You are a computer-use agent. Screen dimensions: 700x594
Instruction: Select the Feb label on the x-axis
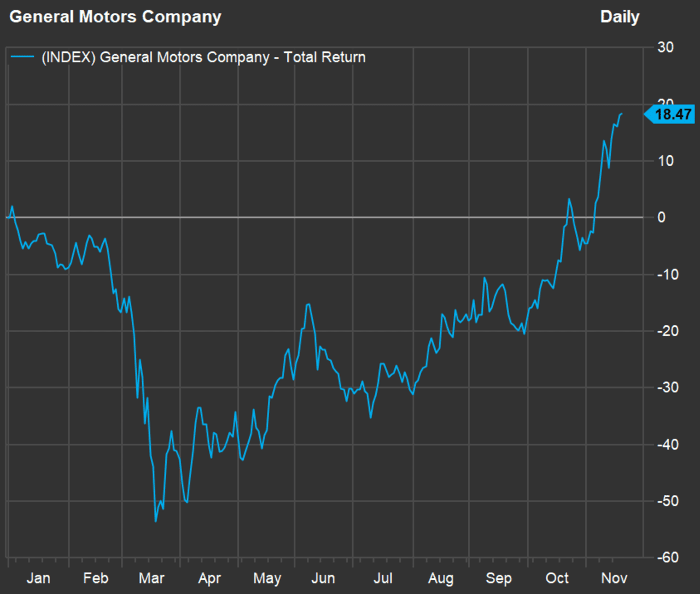click(96, 578)
